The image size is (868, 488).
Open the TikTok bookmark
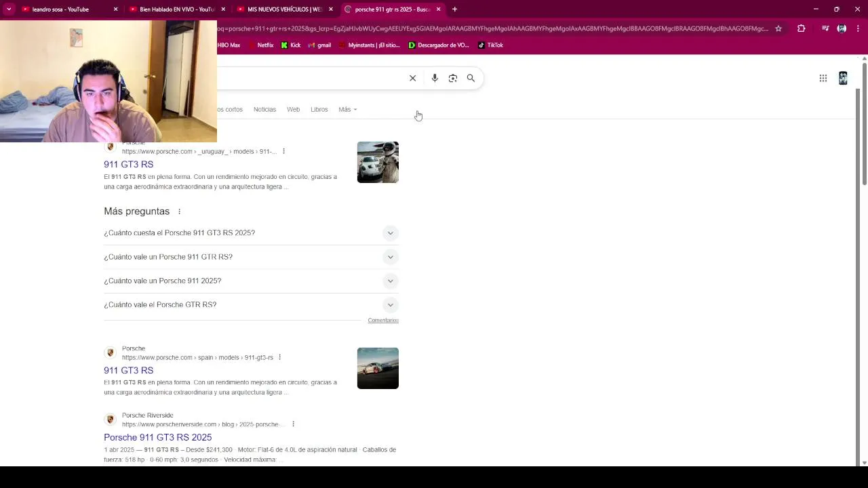click(x=490, y=45)
